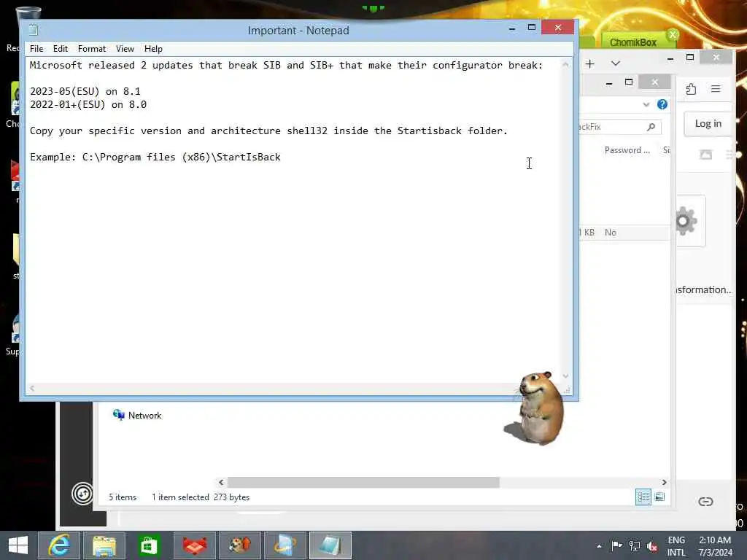Click the gear settings icon in browser
This screenshot has width=747, height=560.
click(687, 221)
